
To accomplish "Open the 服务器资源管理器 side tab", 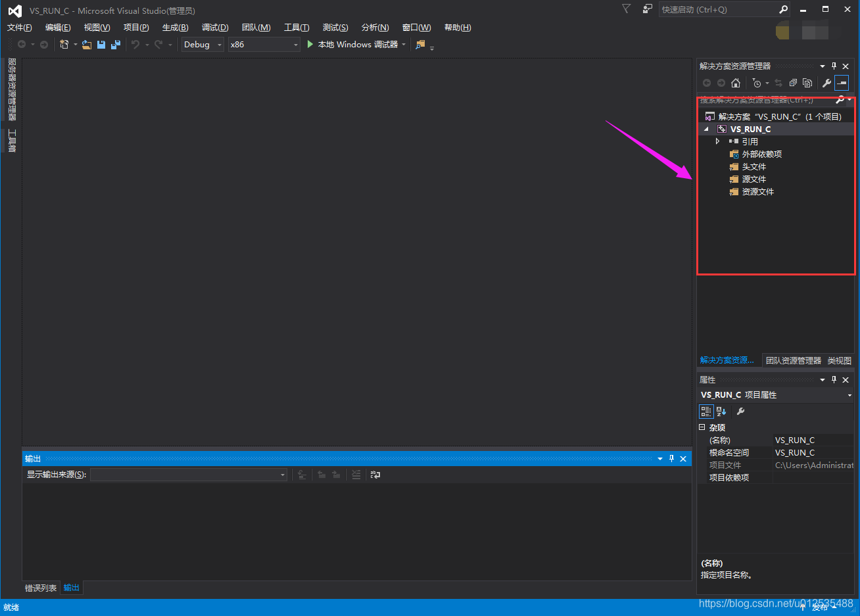I will (12, 89).
